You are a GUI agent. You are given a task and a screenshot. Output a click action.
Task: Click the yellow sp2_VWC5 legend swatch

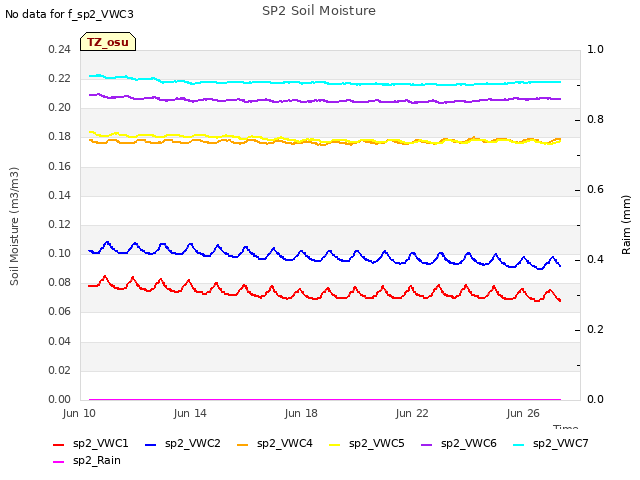coord(335,445)
